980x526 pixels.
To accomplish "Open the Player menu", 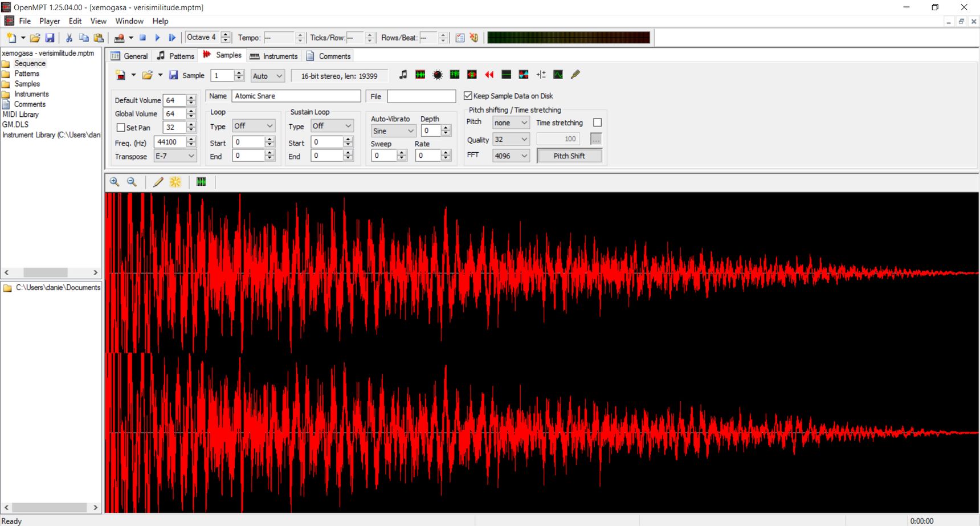I will click(x=50, y=21).
